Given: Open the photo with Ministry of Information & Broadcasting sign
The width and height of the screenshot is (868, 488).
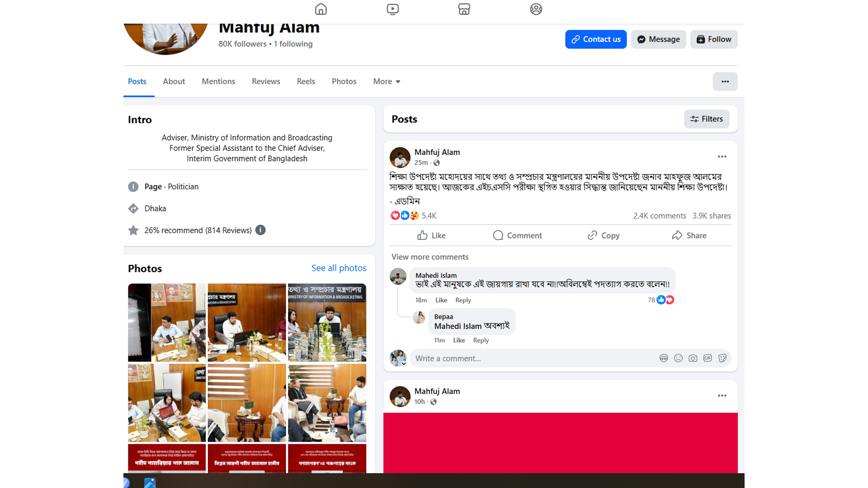Looking at the screenshot, I should pyautogui.click(x=327, y=323).
